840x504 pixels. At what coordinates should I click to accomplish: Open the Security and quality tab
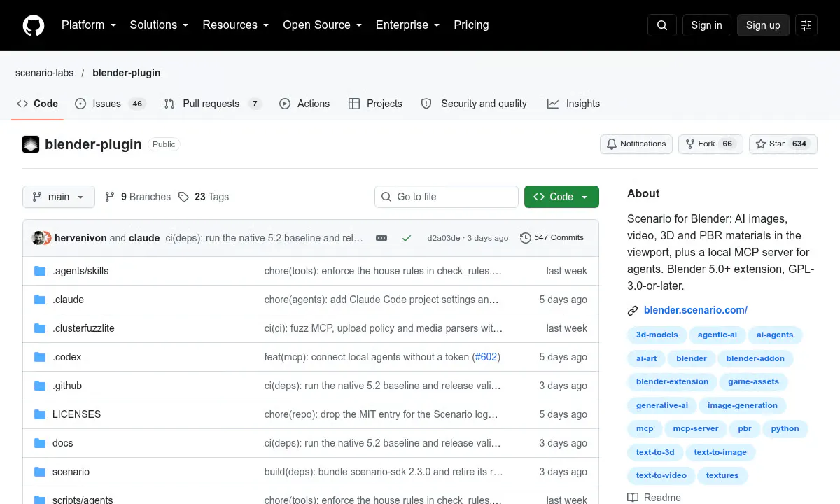475,104
